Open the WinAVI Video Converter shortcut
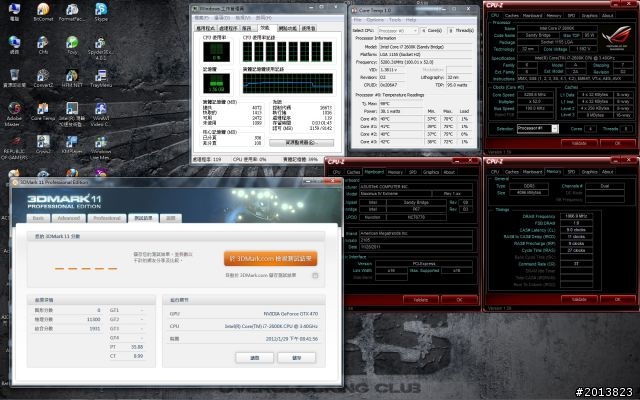 [101, 114]
